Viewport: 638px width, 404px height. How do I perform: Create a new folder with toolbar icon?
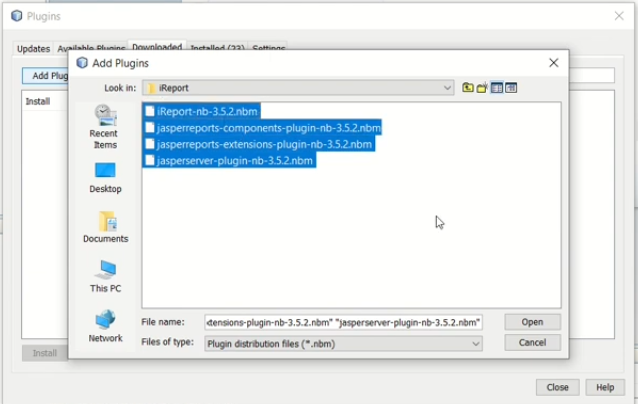pos(482,87)
